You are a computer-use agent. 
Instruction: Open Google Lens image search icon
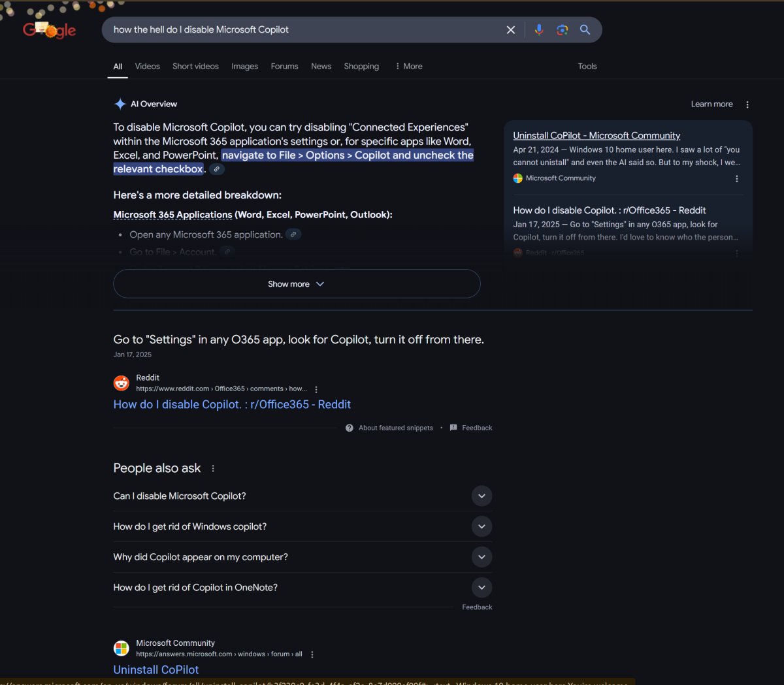pos(562,30)
